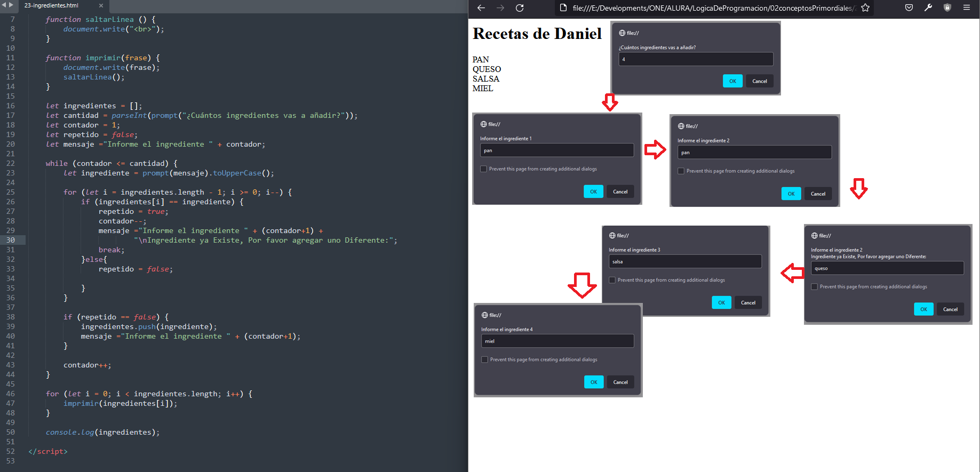The height and width of the screenshot is (472, 980).
Task: Click the 'contador++;' code line
Action: click(87, 365)
